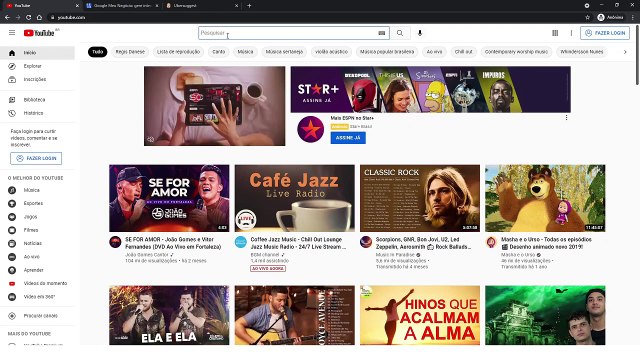Open Histórico in sidebar
Screen dimensions: 640x360
[37, 113]
